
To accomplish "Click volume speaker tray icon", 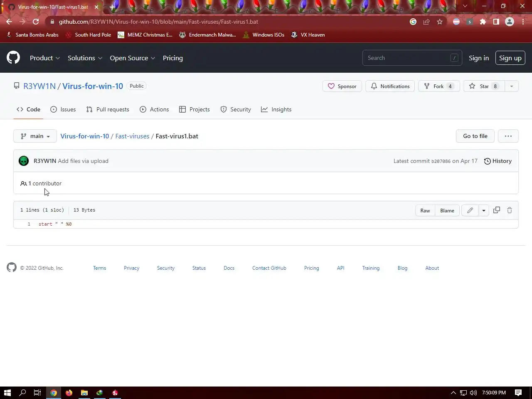I will click(x=473, y=392).
